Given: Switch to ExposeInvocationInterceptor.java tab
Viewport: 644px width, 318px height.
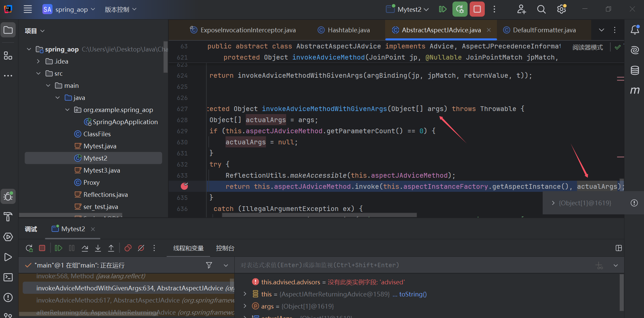Looking at the screenshot, I should tap(243, 30).
